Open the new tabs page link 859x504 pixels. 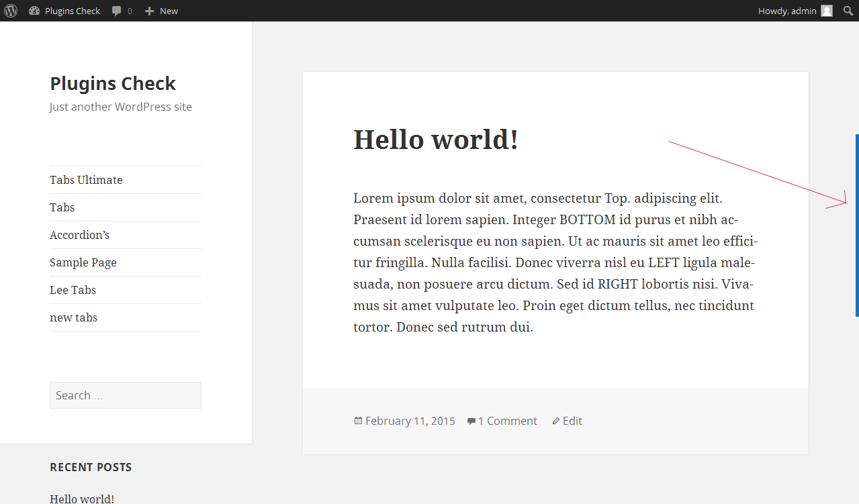point(73,317)
